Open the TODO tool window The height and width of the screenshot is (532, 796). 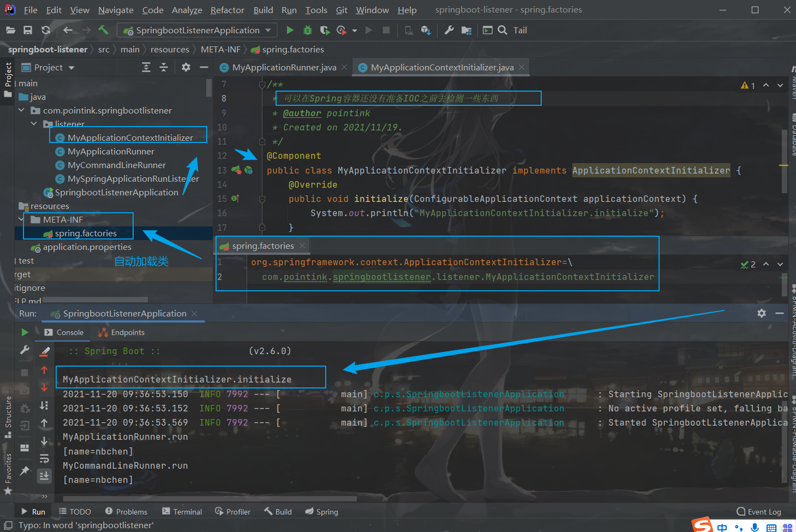(75, 512)
